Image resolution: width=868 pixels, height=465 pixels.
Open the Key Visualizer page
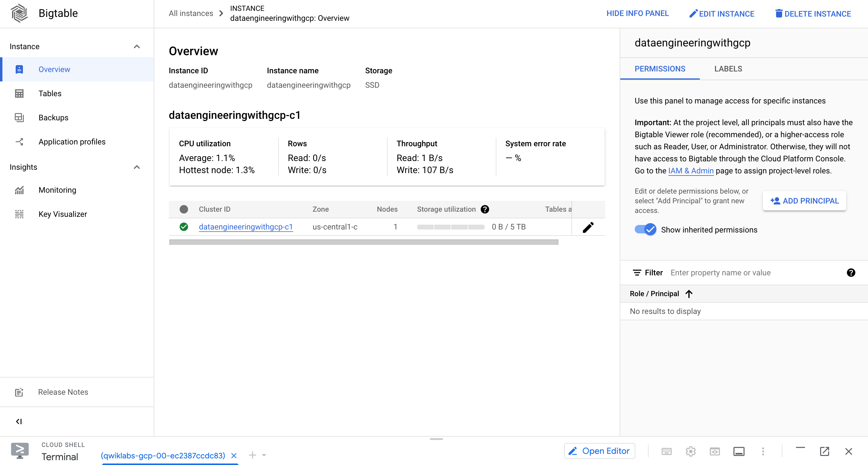coord(77,214)
